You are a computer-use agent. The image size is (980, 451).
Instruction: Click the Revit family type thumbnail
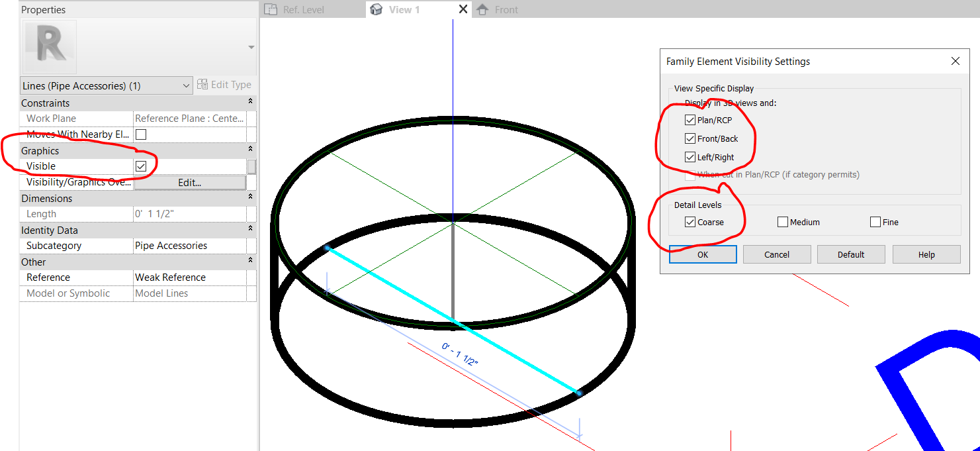pos(50,46)
